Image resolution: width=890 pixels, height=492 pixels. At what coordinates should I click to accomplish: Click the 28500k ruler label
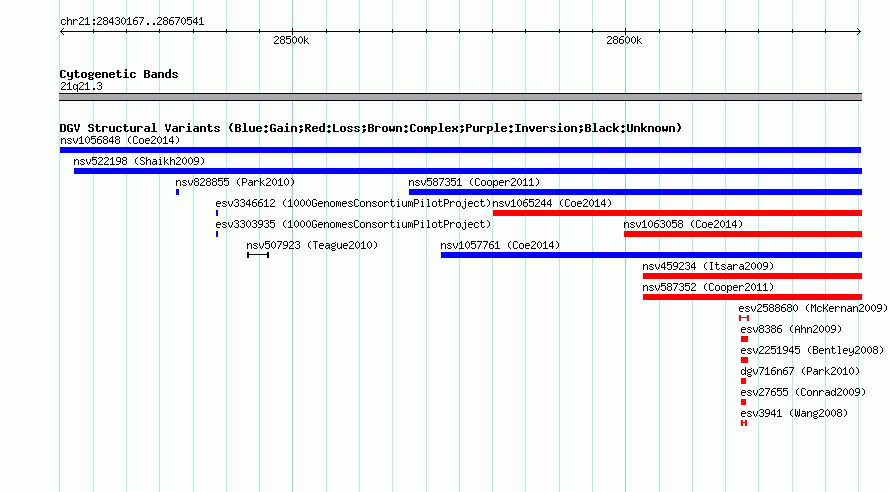[x=291, y=40]
